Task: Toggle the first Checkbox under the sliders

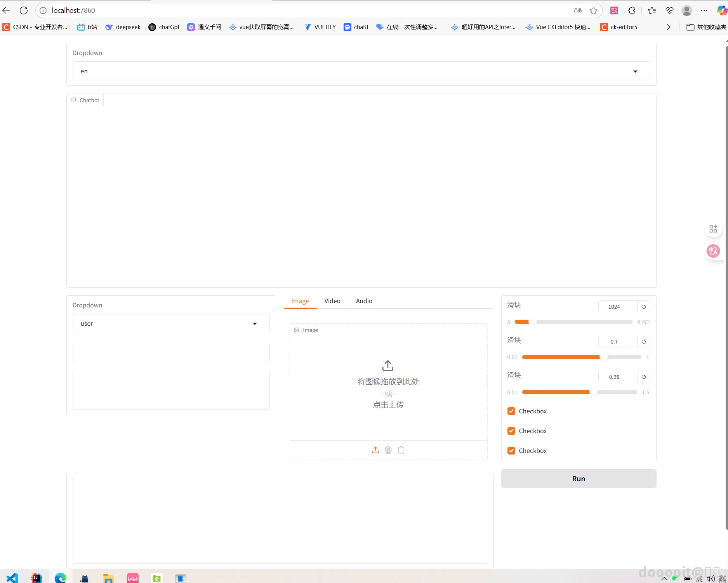Action: (511, 411)
